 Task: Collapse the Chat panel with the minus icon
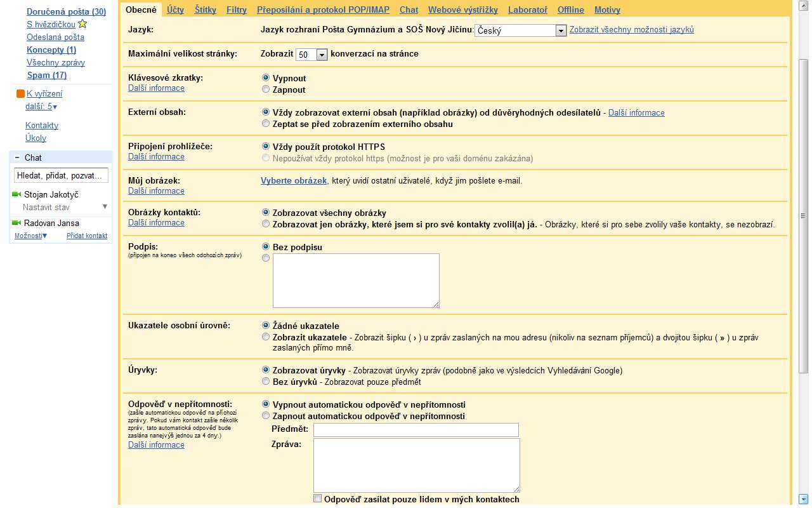click(x=16, y=157)
